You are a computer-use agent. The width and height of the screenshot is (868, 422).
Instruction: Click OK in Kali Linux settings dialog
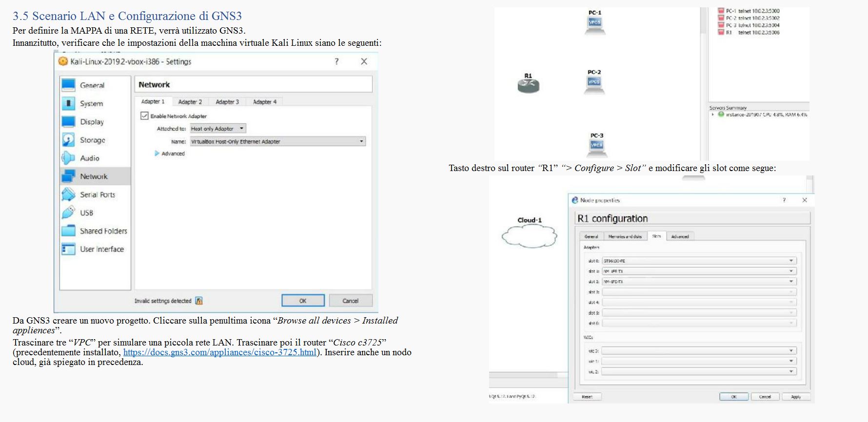[303, 301]
